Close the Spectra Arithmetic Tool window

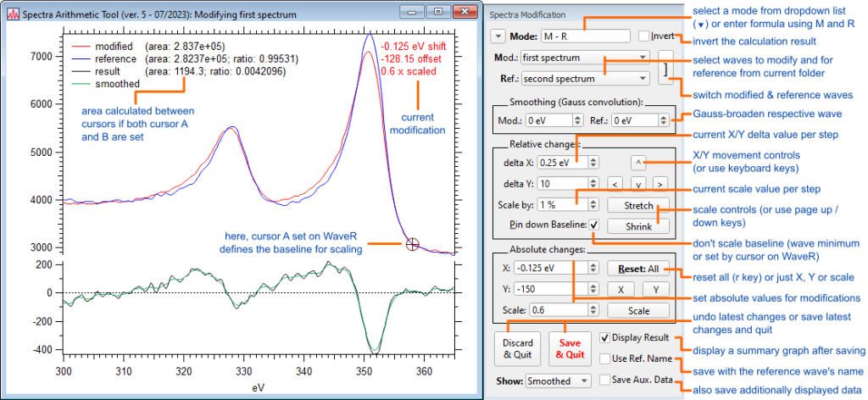[465, 11]
